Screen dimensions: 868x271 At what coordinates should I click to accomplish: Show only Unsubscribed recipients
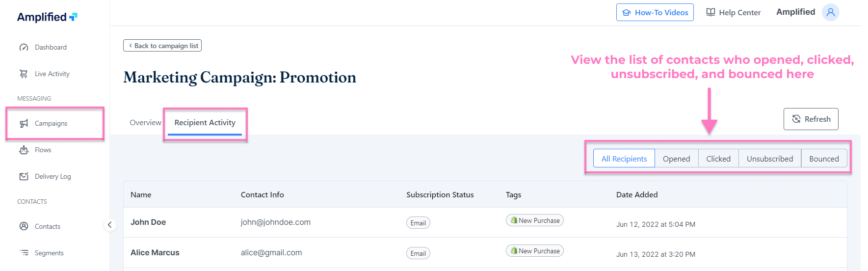tap(769, 159)
